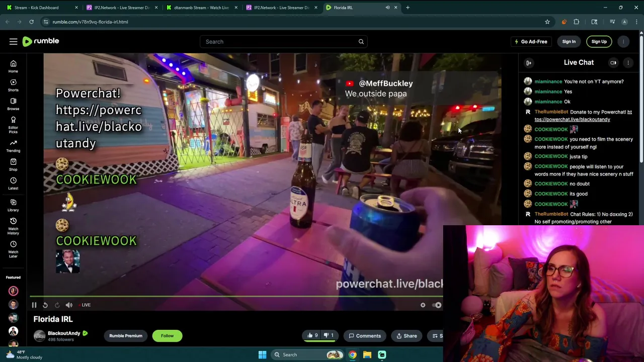Open the Windows Start menu
644x362 pixels.
coord(262,354)
